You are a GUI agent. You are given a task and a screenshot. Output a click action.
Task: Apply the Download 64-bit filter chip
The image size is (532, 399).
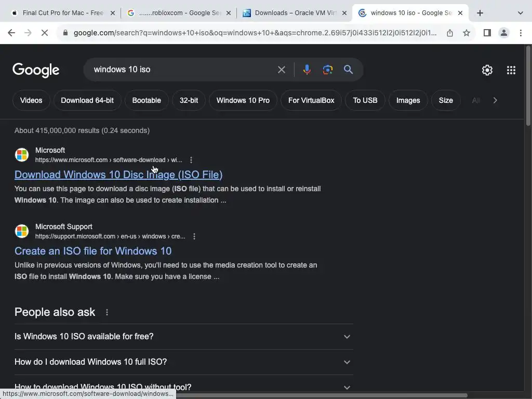(87, 100)
